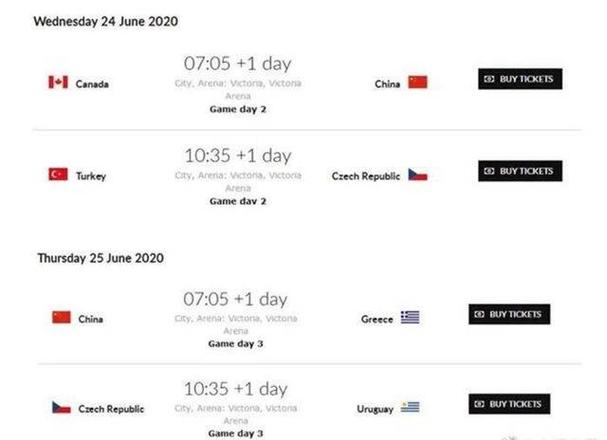The height and width of the screenshot is (440, 607).
Task: Click Czech Republic flag in the Turkey match
Action: pyautogui.click(x=417, y=175)
